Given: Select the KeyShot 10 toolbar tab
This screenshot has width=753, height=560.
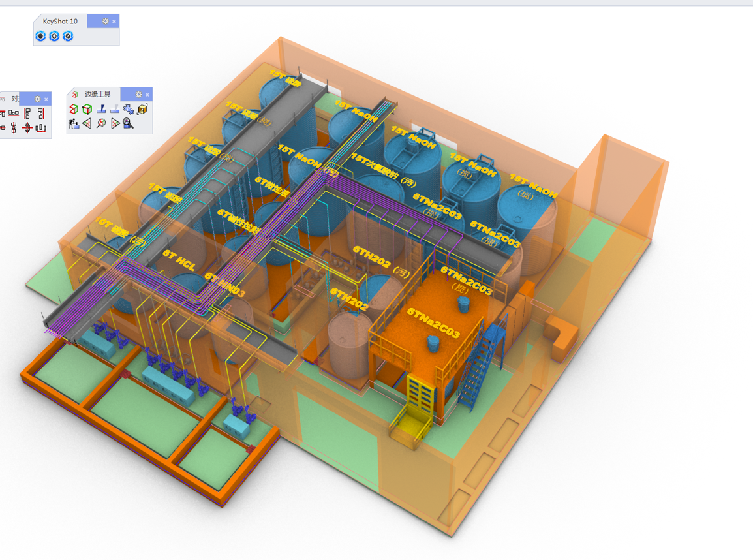Looking at the screenshot, I should click(60, 22).
